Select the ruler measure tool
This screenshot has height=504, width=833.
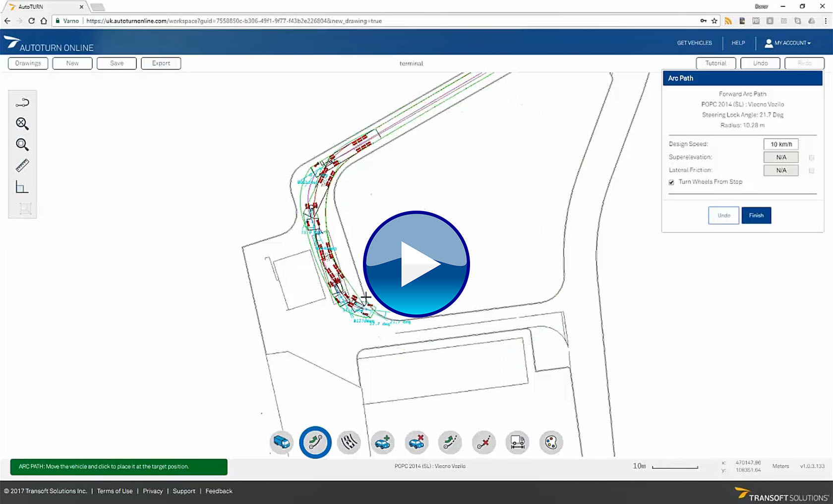tap(22, 166)
